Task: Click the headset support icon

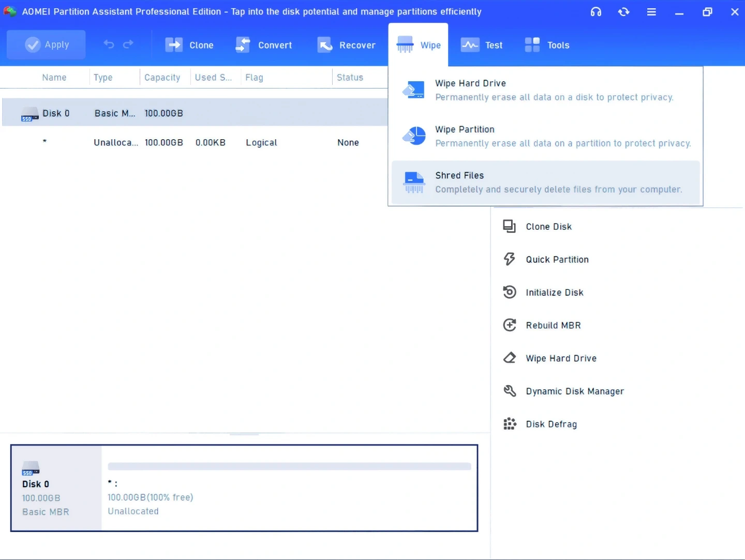Action: point(596,12)
